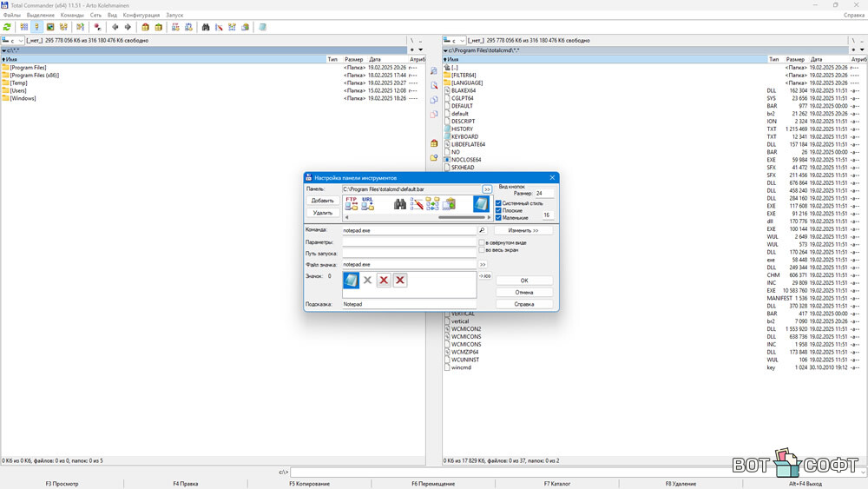868x489 pixels.
Task: Select the FTP icon in dialog button strip
Action: 352,203
